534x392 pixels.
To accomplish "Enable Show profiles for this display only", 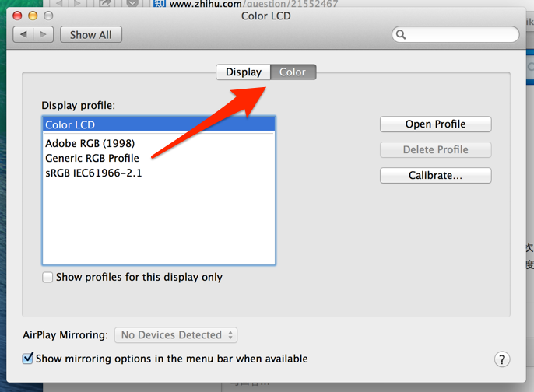I will [x=47, y=277].
